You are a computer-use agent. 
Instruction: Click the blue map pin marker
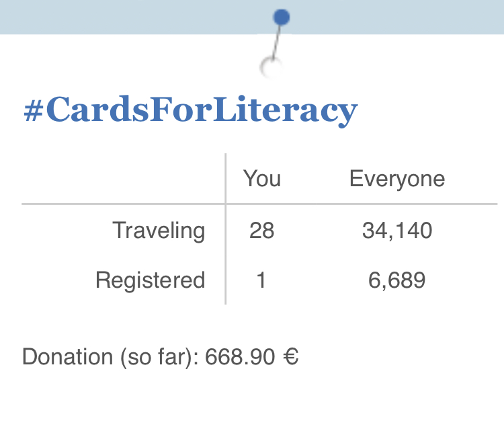coord(282,17)
